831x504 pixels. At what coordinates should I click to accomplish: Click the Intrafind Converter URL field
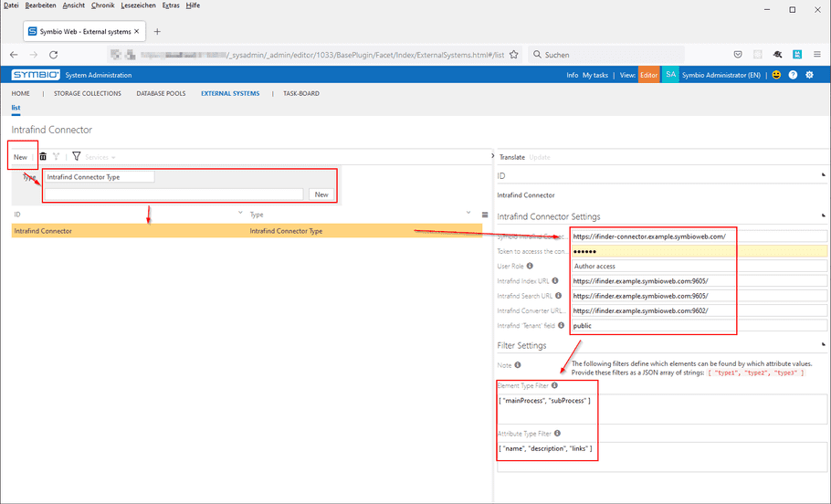click(x=700, y=310)
